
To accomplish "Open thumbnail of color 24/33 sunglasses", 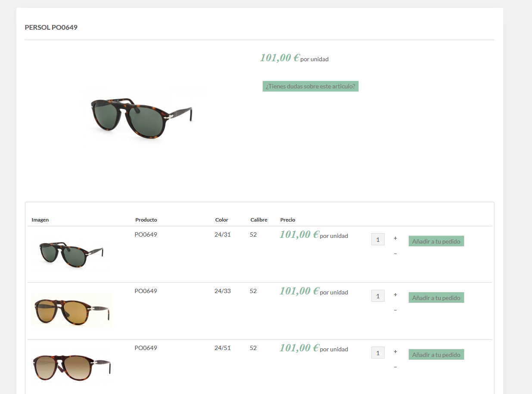I will (x=72, y=311).
